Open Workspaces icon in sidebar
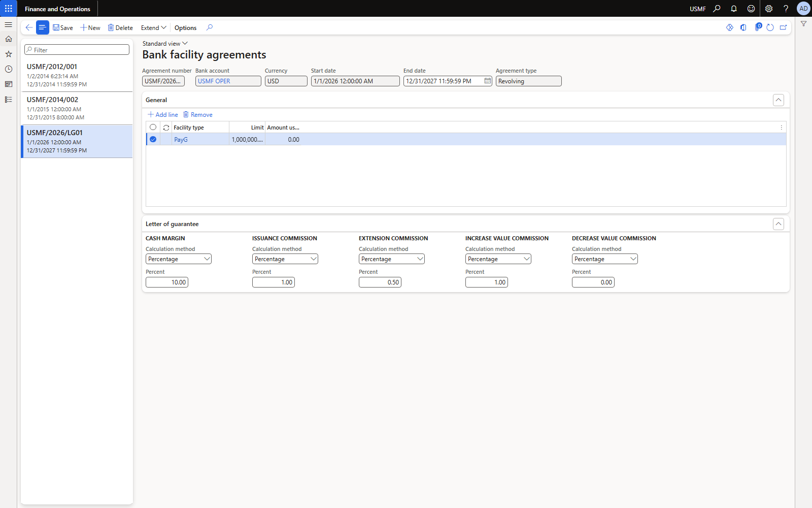 (x=8, y=84)
